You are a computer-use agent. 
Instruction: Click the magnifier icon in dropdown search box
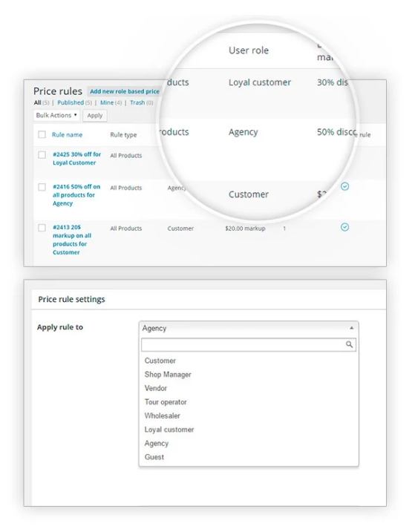tap(349, 345)
